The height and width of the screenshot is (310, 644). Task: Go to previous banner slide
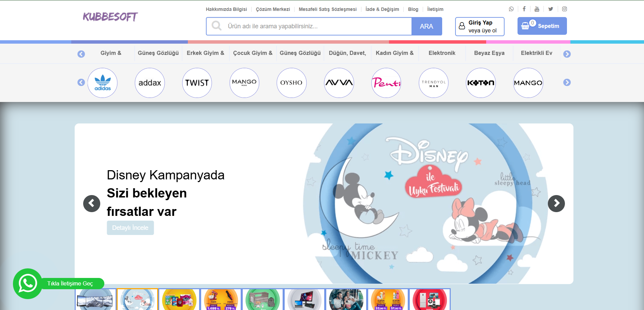[92, 204]
